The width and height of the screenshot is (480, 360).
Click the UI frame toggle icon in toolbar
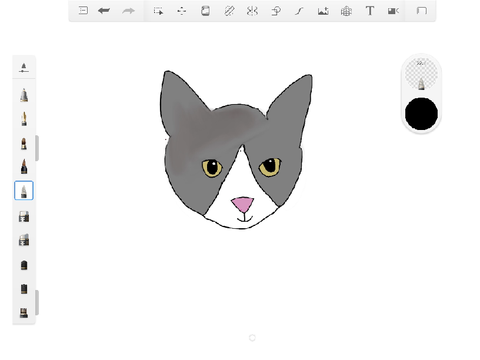(x=422, y=11)
